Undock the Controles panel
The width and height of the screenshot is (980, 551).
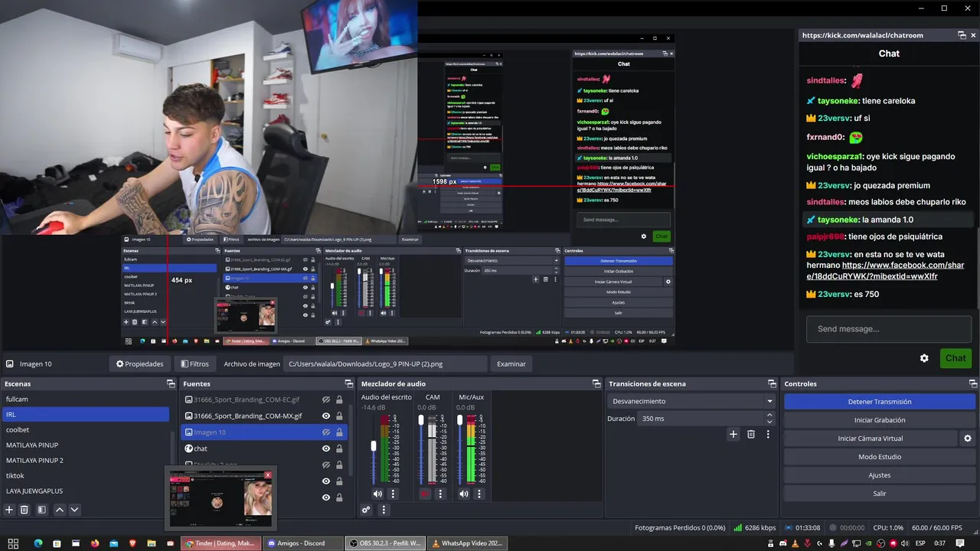[x=973, y=383]
